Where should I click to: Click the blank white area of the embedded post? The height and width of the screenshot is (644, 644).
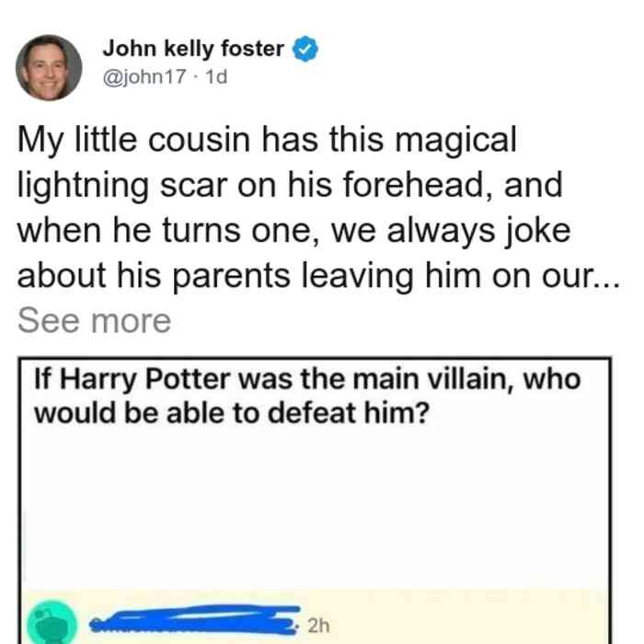pyautogui.click(x=315, y=510)
